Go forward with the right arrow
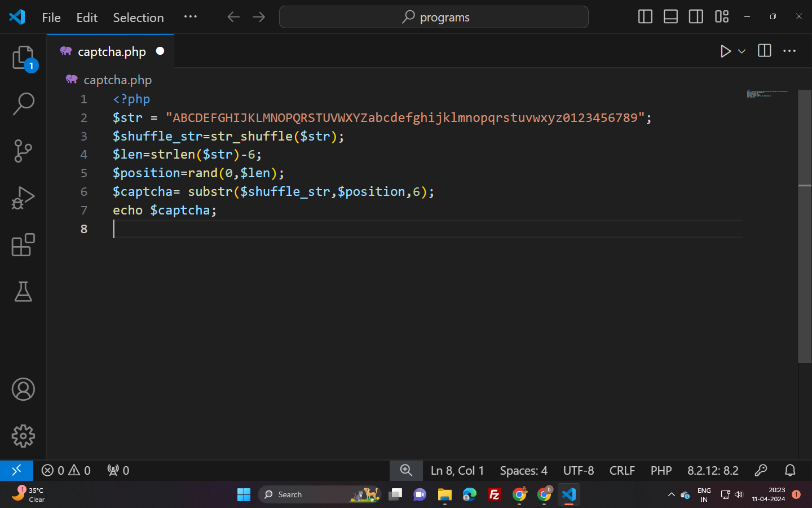This screenshot has height=508, width=812. click(259, 17)
